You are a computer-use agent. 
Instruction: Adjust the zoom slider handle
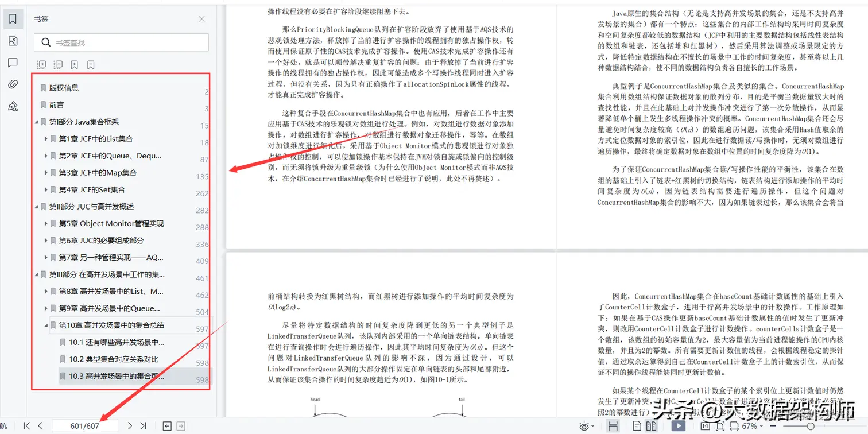click(811, 426)
